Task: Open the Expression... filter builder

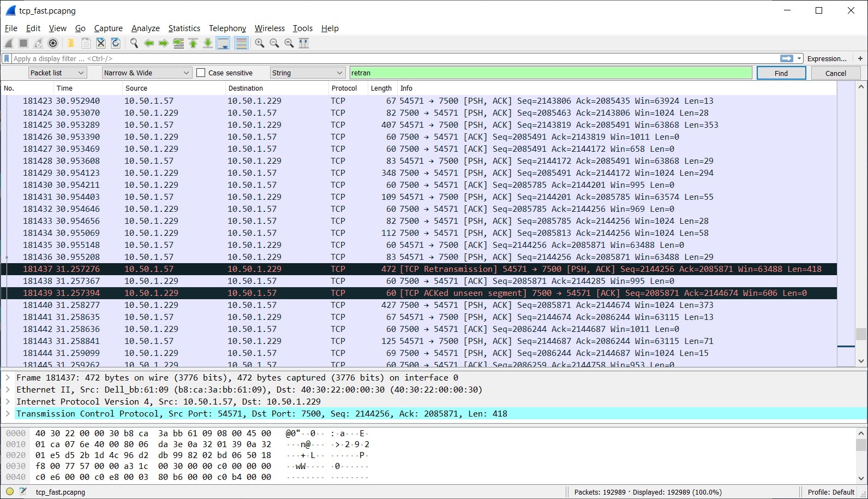Action: (827, 58)
